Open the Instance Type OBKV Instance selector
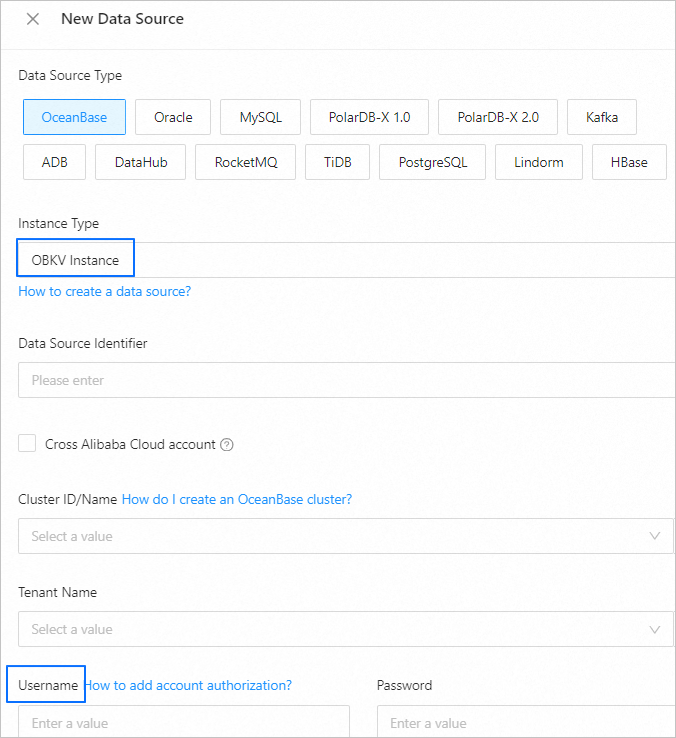This screenshot has width=676, height=738. (x=347, y=260)
